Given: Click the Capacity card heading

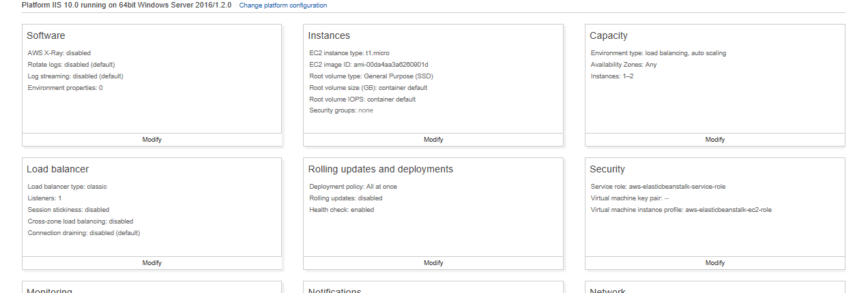Looking at the screenshot, I should coord(609,35).
